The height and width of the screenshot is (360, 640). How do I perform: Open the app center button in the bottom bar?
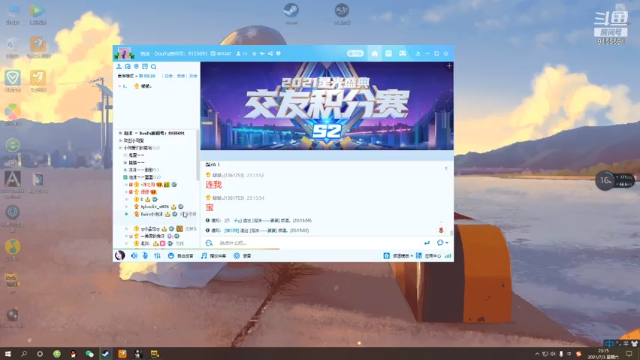[x=428, y=256]
